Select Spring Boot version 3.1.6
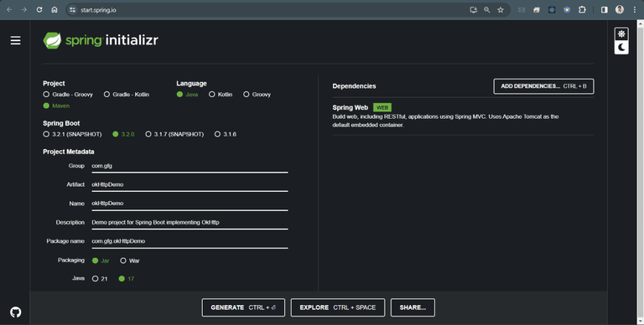 [x=226, y=134]
